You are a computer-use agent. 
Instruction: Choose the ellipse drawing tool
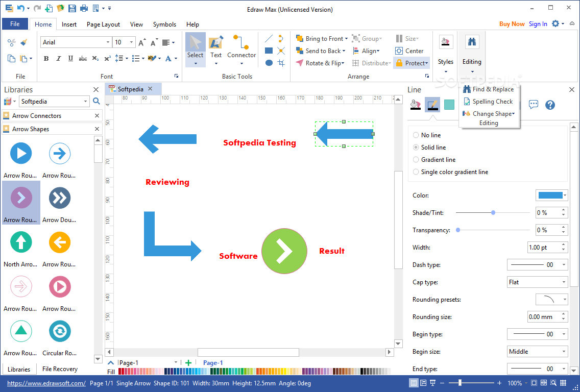tap(269, 63)
